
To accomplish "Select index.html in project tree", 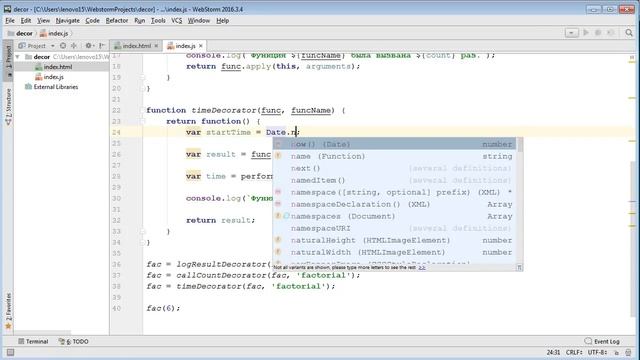I will coord(58,67).
